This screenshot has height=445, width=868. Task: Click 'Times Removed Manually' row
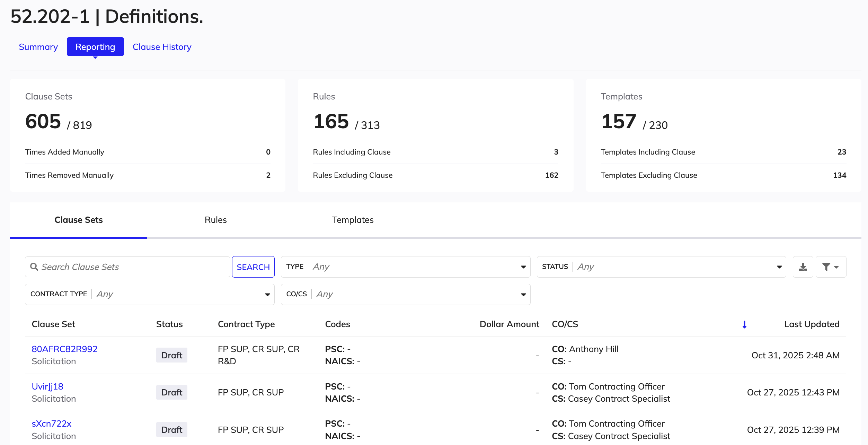(148, 175)
